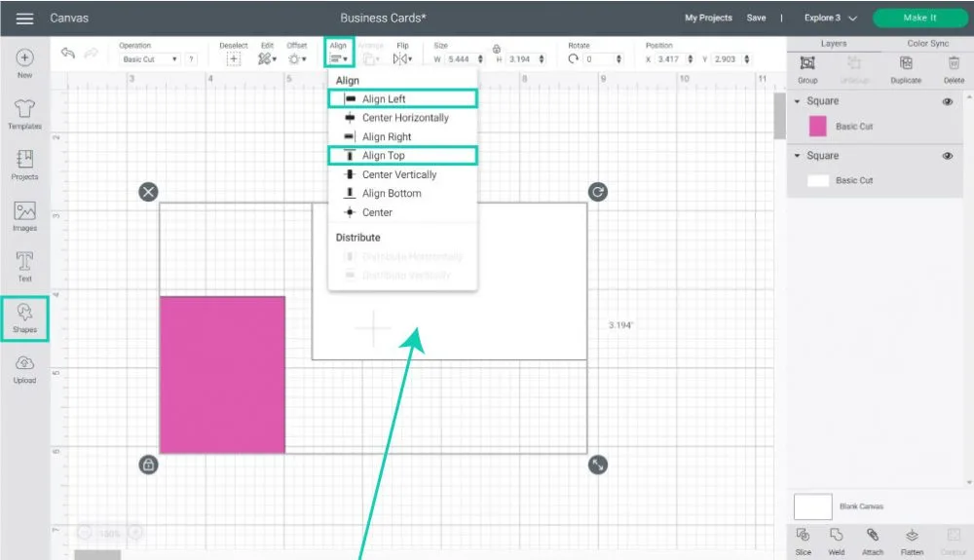974x560 pixels.
Task: Open My Projects
Action: [708, 18]
